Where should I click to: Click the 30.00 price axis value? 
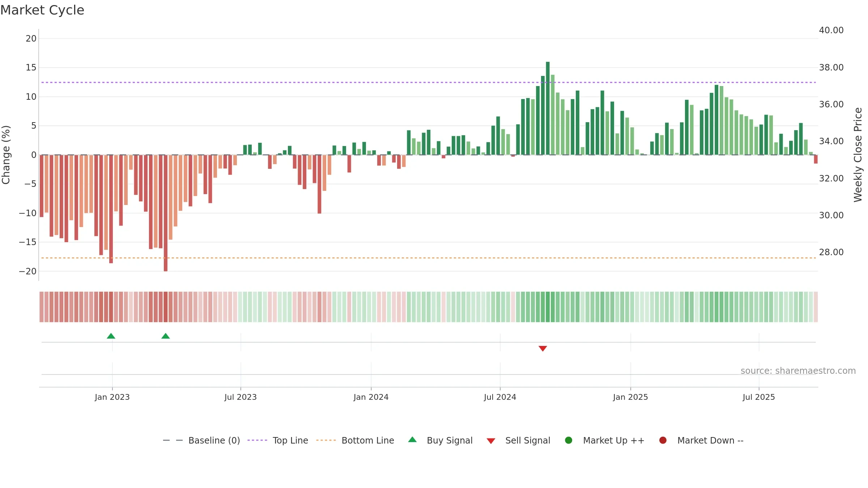pos(831,215)
